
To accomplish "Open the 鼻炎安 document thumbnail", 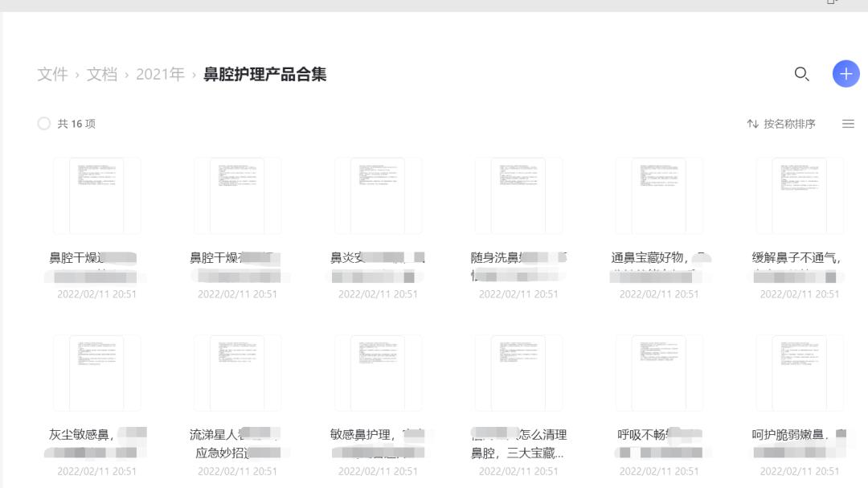I will [x=378, y=195].
